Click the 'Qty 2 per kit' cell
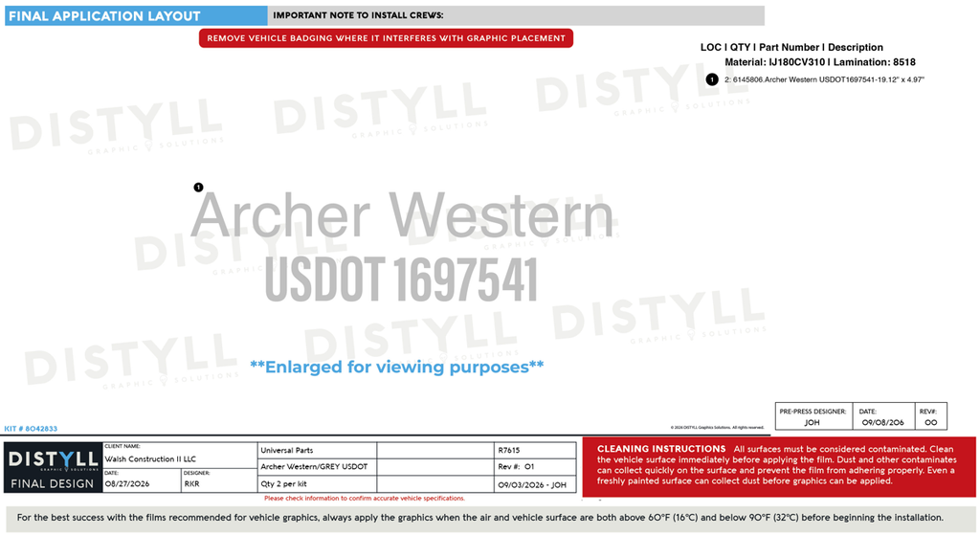 (x=317, y=484)
